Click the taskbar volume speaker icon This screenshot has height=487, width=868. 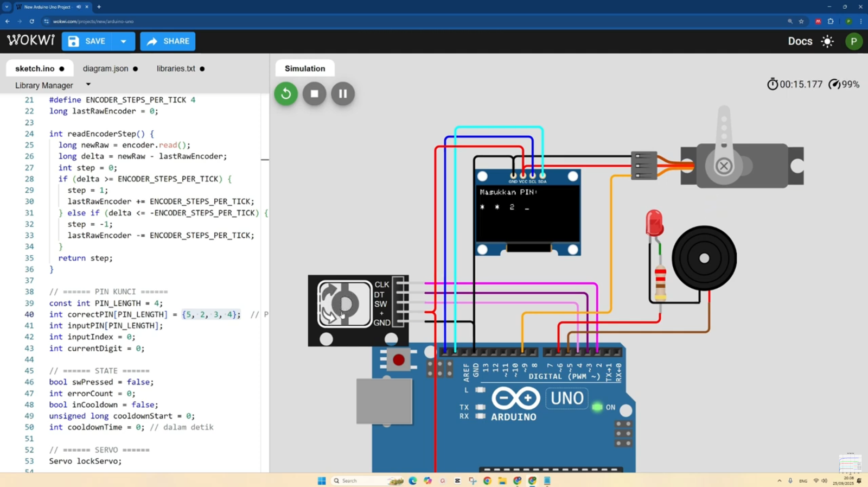coord(824,480)
